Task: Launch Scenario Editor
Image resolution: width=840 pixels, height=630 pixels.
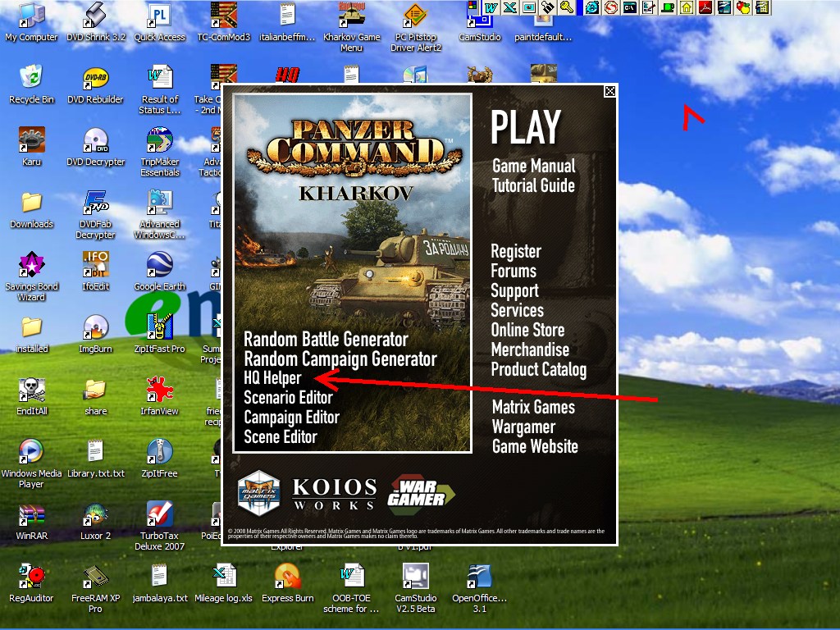Action: coord(288,398)
